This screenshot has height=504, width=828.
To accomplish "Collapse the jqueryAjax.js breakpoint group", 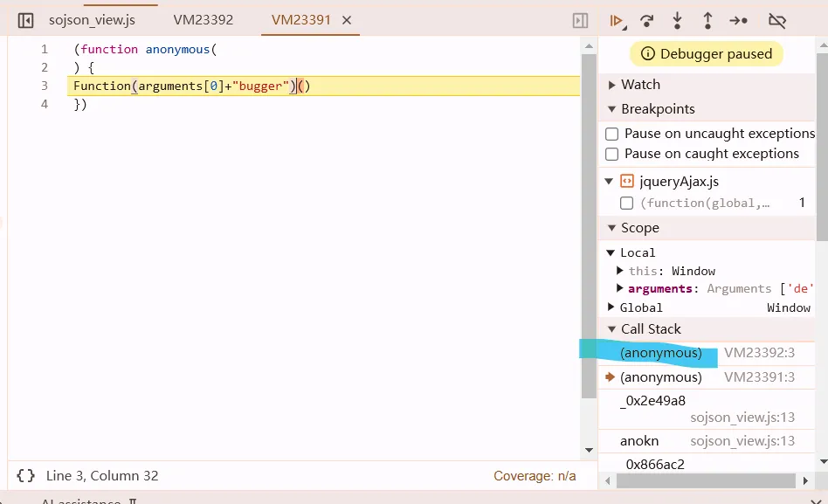I will click(609, 181).
